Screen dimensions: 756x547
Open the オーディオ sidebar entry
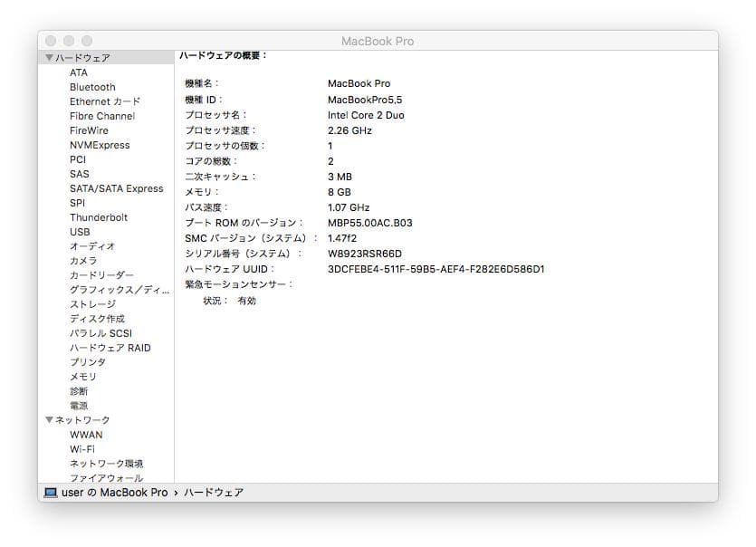(x=92, y=246)
